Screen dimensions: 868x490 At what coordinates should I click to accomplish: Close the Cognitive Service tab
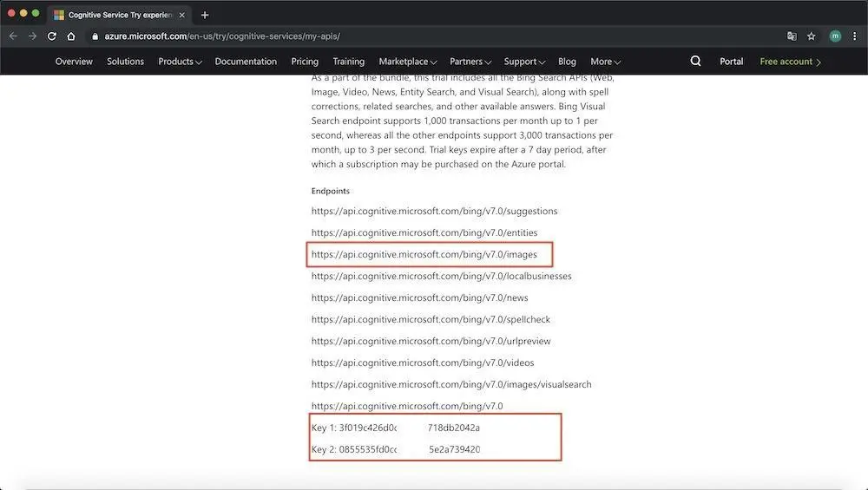[182, 15]
